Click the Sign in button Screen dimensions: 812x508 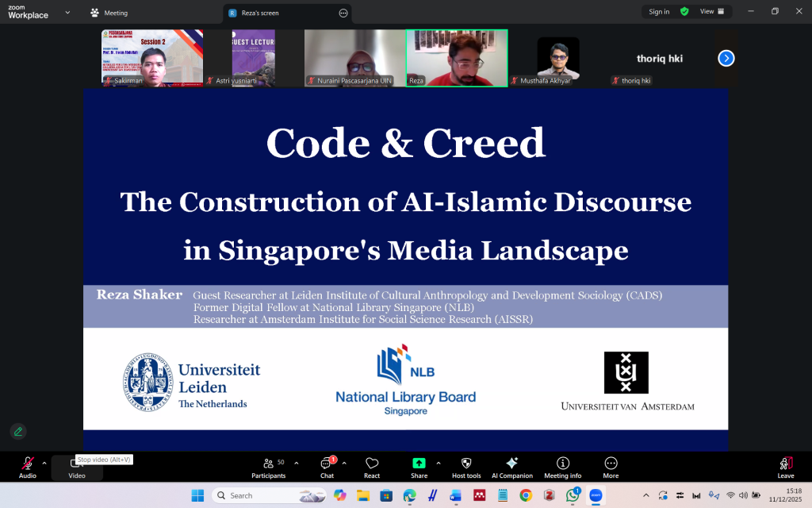coord(659,12)
